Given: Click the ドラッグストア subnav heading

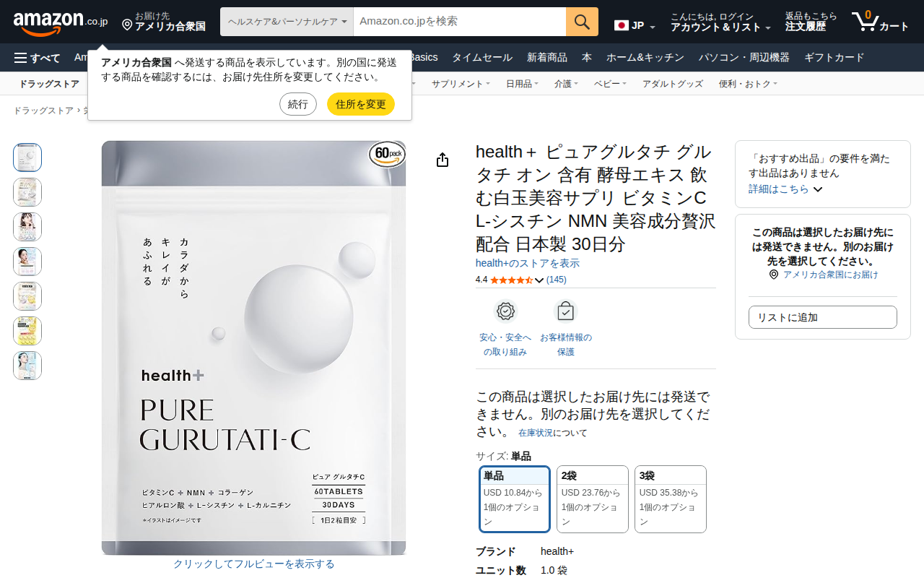Looking at the screenshot, I should click(x=49, y=84).
